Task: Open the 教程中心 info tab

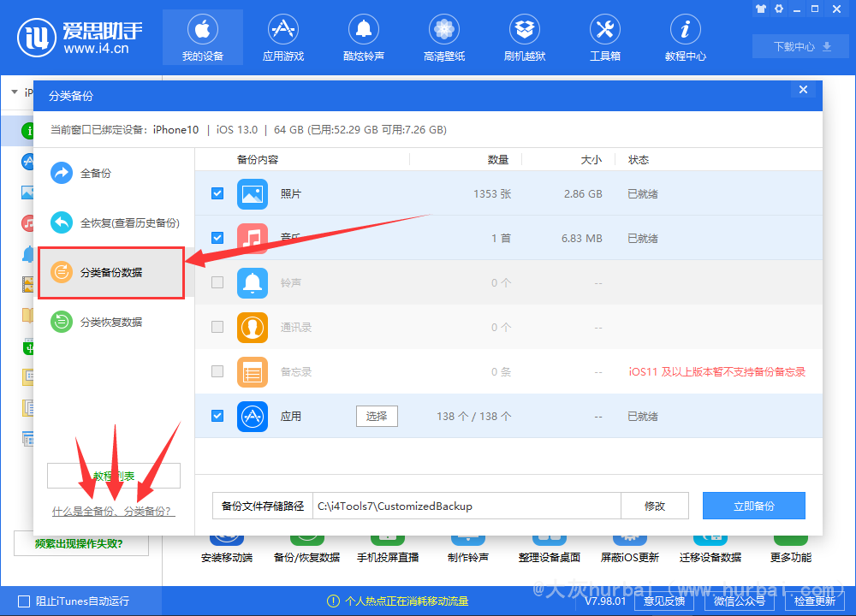Action: 685,38
